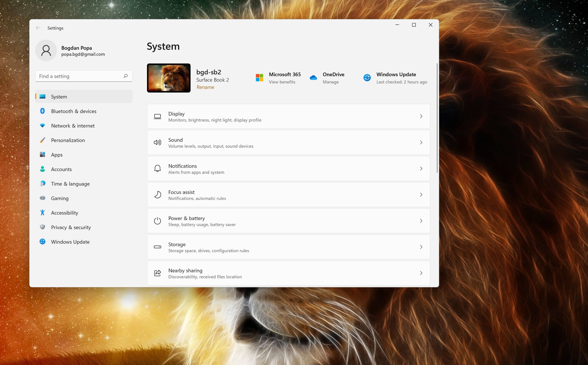This screenshot has width=588, height=365.
Task: Open Storage via its chevron arrow
Action: (421, 247)
